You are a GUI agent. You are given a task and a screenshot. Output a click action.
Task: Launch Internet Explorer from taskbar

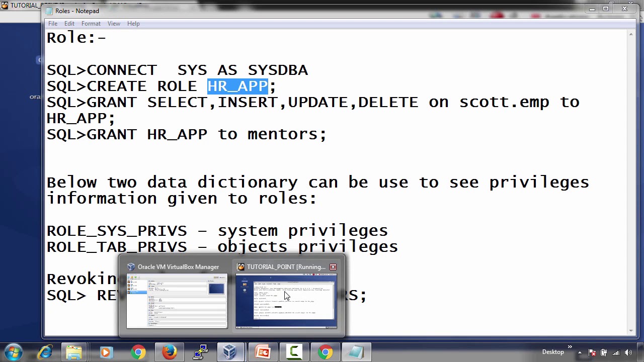coord(44,352)
